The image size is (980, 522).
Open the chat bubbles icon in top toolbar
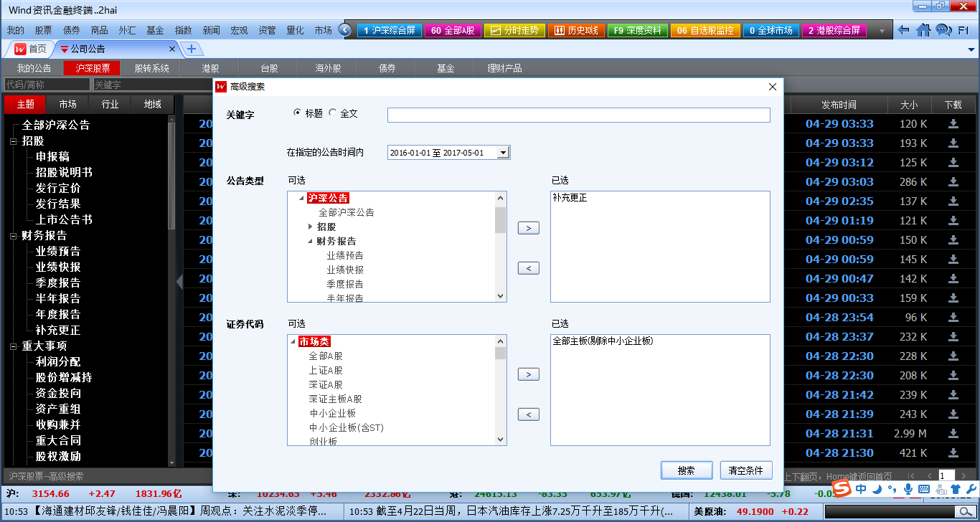click(943, 30)
